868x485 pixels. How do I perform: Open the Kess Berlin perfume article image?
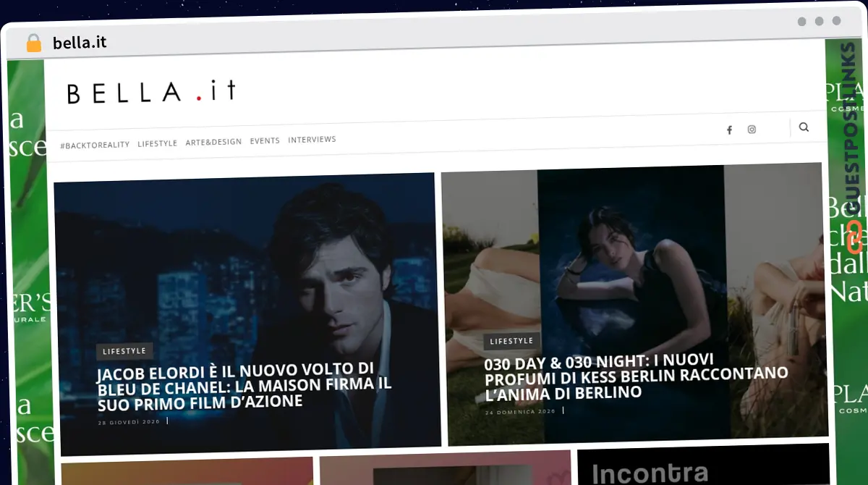point(634,304)
